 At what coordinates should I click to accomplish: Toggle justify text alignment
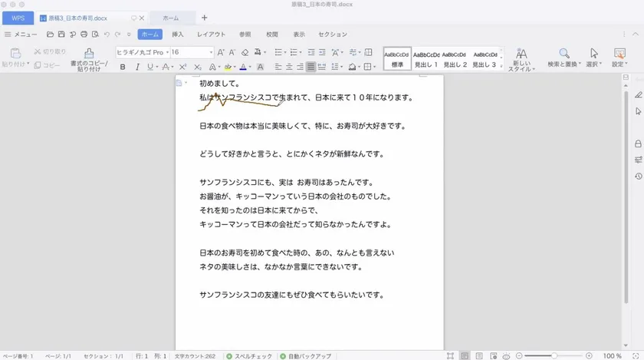310,68
